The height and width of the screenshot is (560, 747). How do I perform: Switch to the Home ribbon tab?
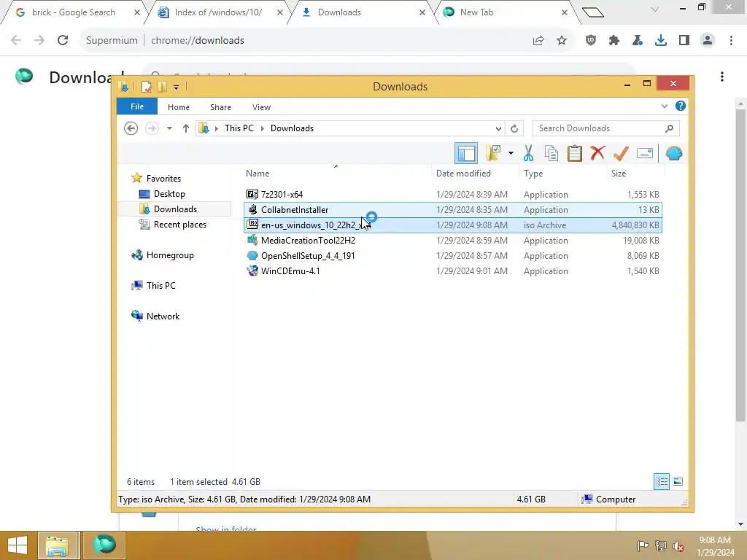[179, 107]
